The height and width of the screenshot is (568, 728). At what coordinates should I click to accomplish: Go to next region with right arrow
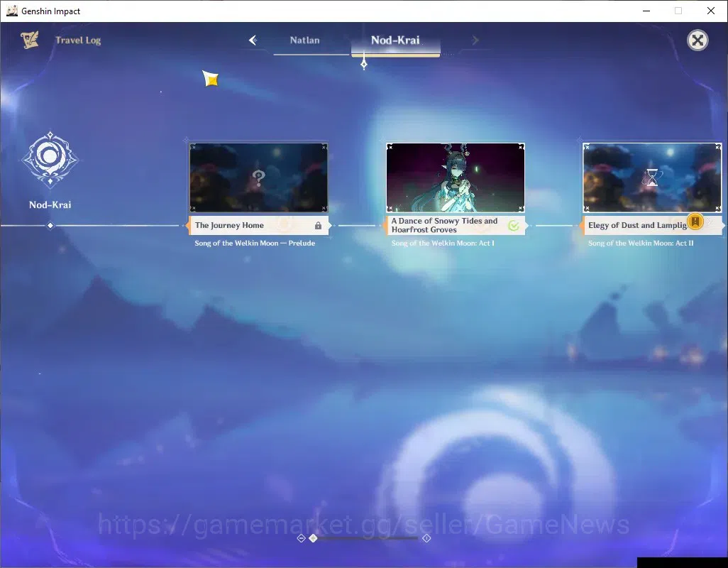tap(475, 40)
